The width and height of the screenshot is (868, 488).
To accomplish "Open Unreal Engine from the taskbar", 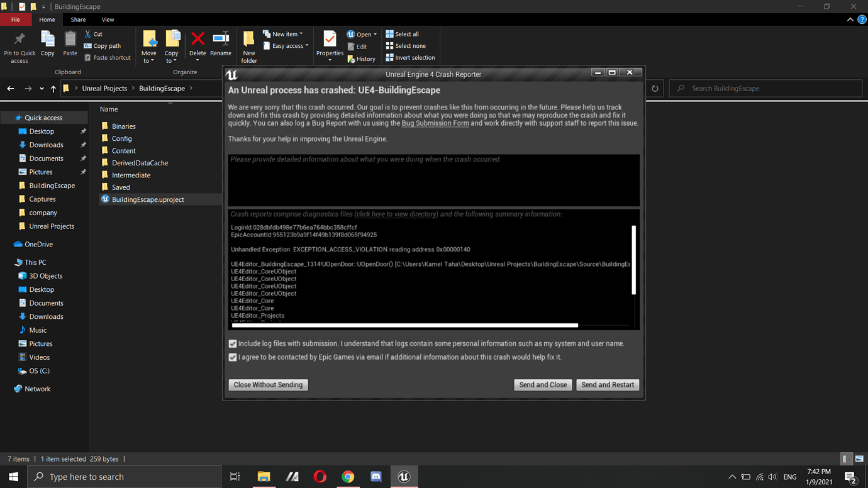I will (x=404, y=476).
